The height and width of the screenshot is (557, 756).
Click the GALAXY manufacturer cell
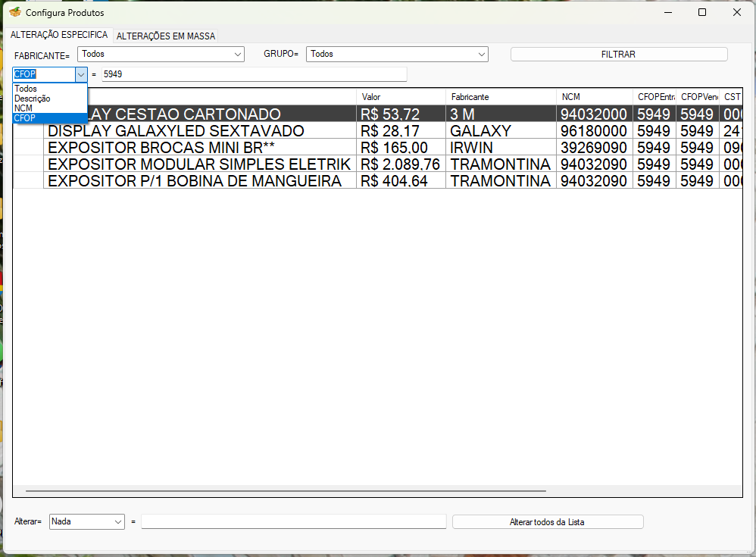[x=501, y=130]
